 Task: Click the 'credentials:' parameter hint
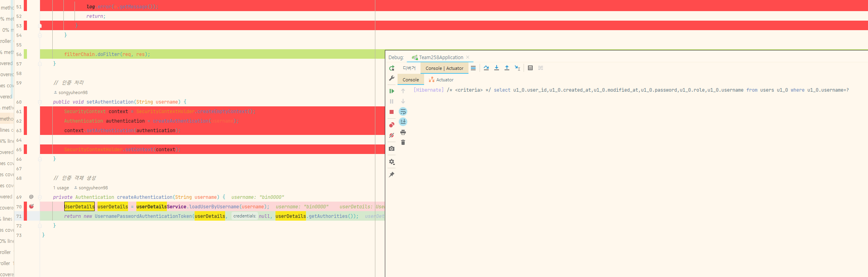pyautogui.click(x=245, y=216)
